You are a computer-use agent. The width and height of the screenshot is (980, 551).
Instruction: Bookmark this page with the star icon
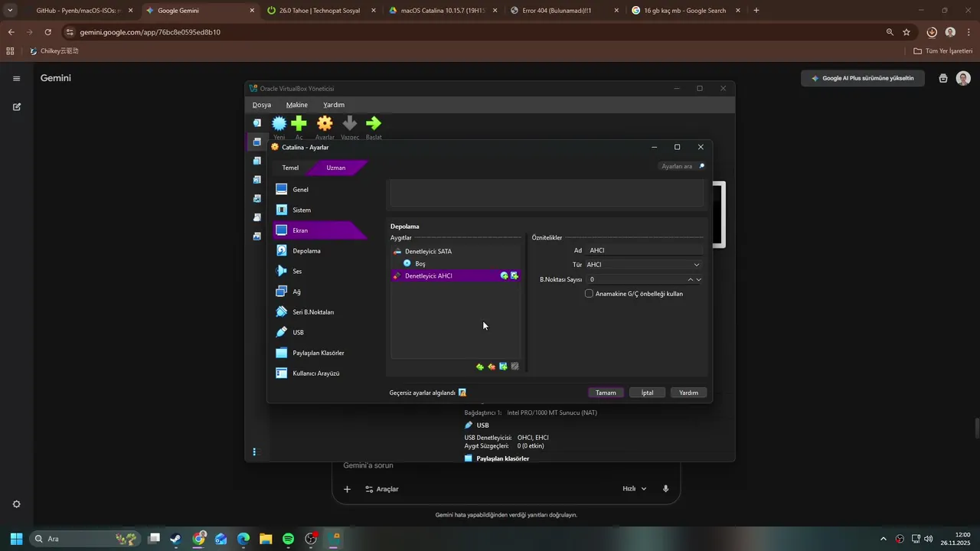point(906,32)
